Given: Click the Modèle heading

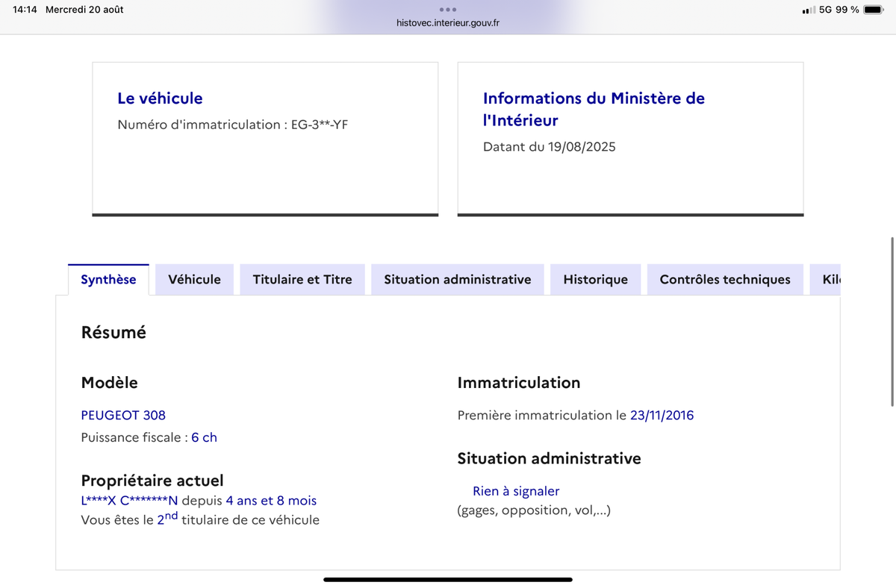Looking at the screenshot, I should pos(109,383).
